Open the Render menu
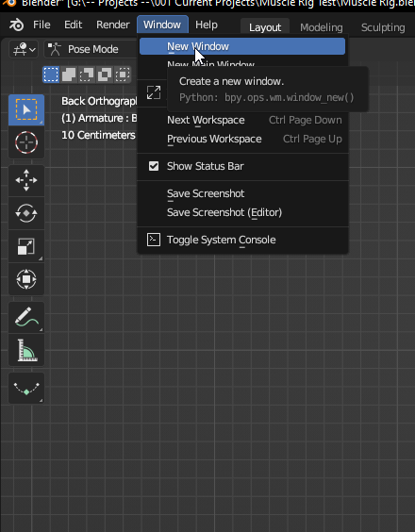This screenshot has width=415, height=532. pos(113,25)
